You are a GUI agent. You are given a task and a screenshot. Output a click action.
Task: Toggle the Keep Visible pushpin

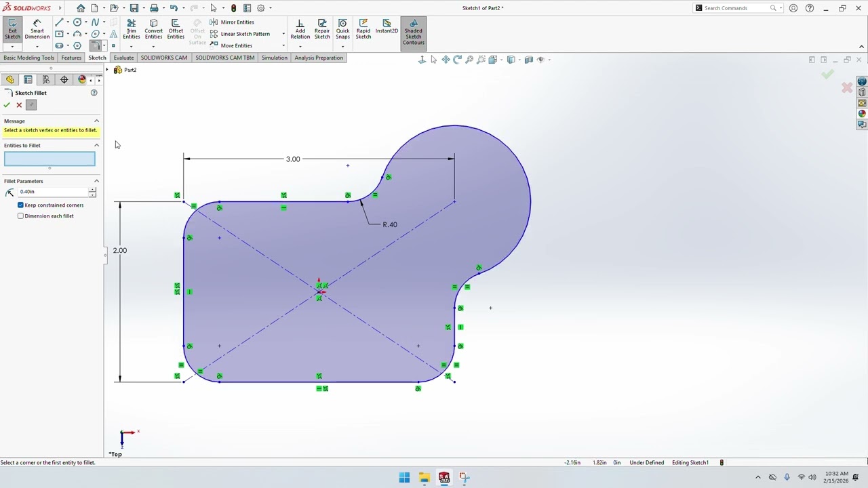[31, 105]
